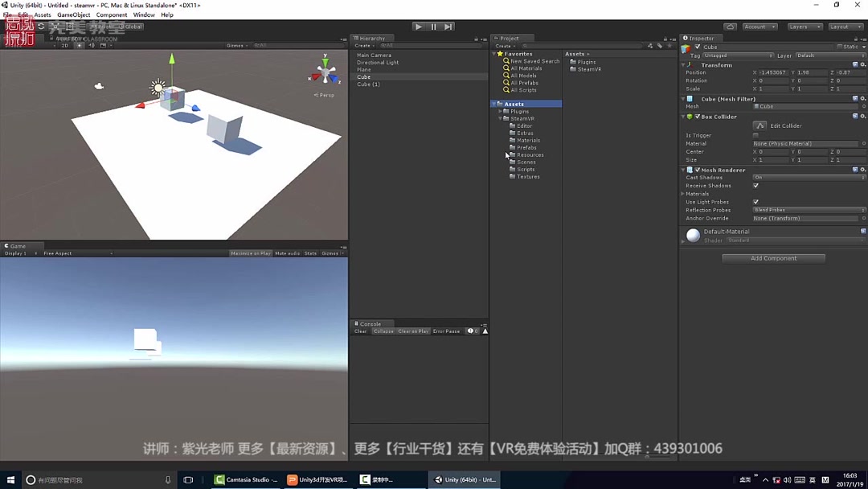Uncheck the Mesh Renderer enable checkbox

698,170
